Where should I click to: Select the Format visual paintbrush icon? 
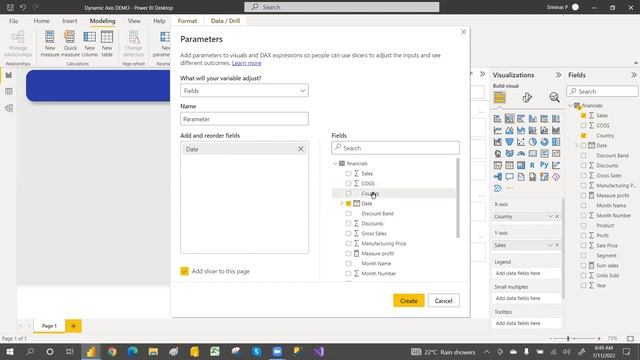tap(527, 98)
